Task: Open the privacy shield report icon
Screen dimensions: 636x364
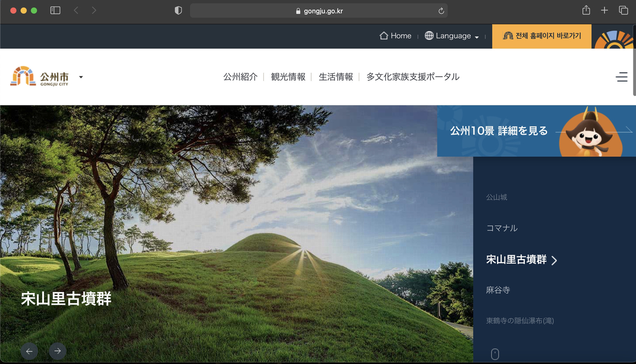Action: tap(178, 11)
